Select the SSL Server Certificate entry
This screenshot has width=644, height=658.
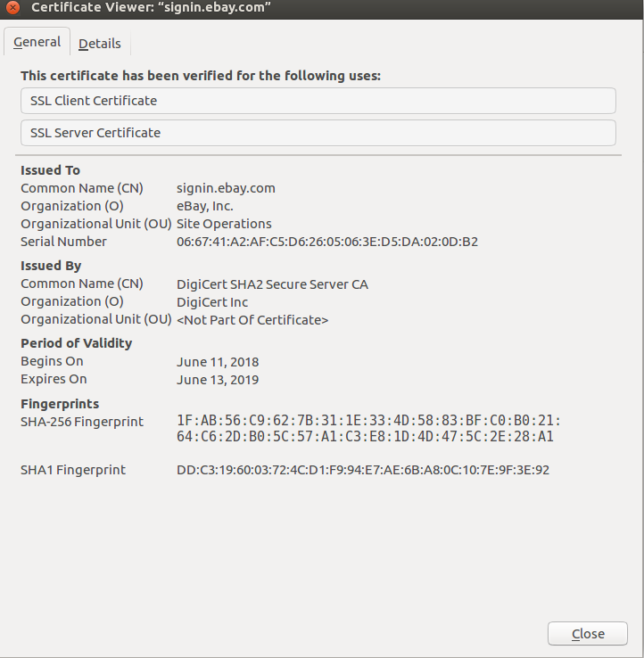318,133
